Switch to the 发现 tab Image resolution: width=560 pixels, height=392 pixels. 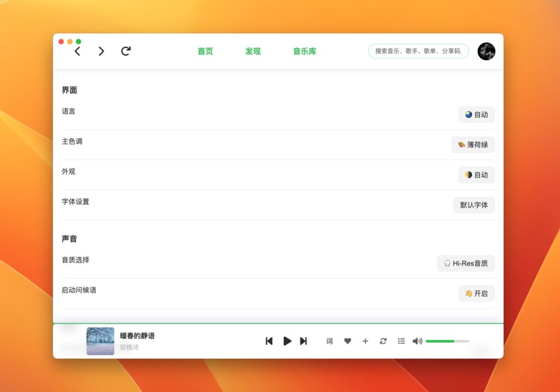point(252,51)
